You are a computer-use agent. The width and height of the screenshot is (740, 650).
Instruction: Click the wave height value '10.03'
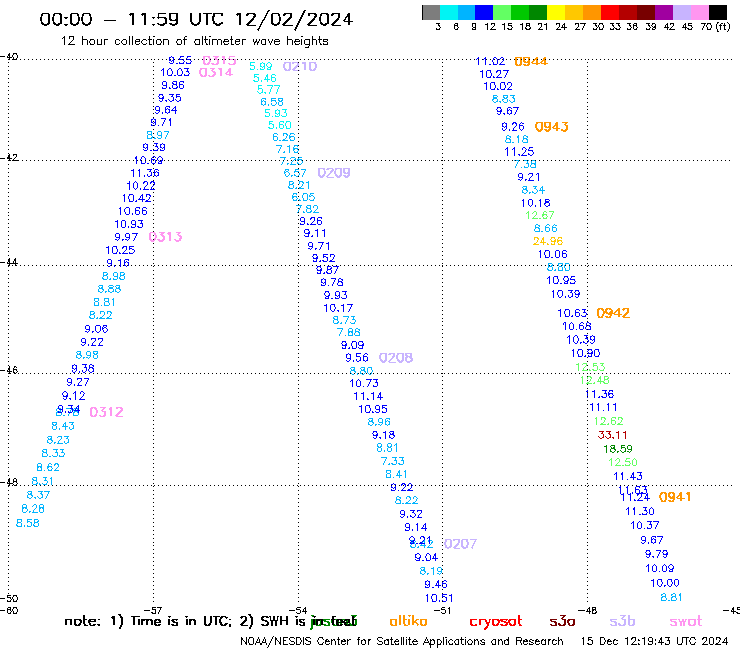point(175,72)
